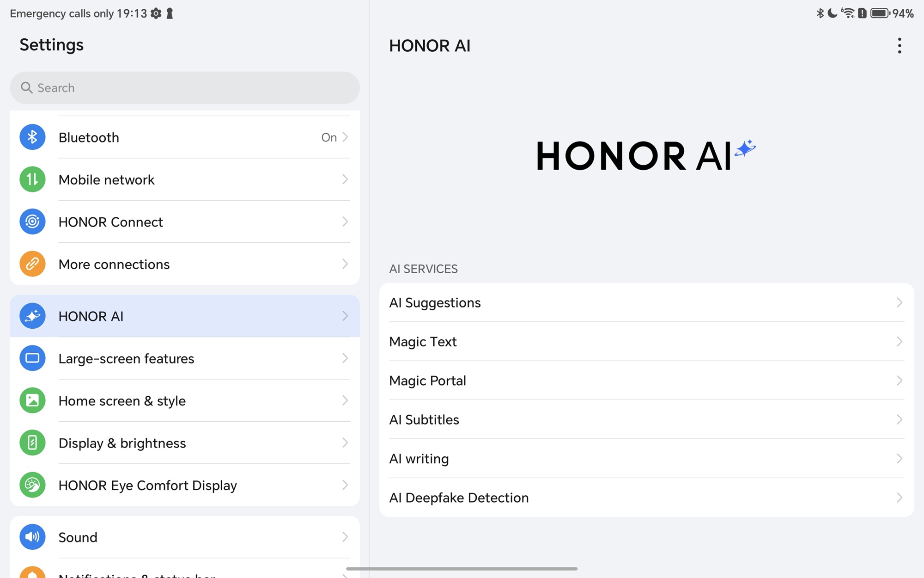Click the Bluetooth icon in settings list
The image size is (924, 578).
tap(32, 137)
